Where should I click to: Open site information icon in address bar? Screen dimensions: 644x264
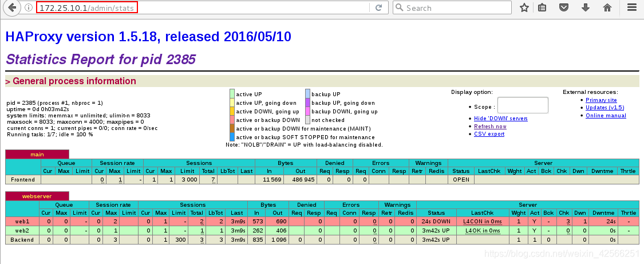29,8
